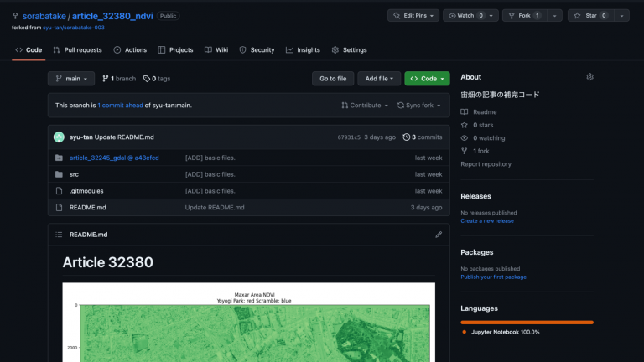Open the Maxar Area NDVI image
The width and height of the screenshot is (644, 362).
(x=248, y=322)
